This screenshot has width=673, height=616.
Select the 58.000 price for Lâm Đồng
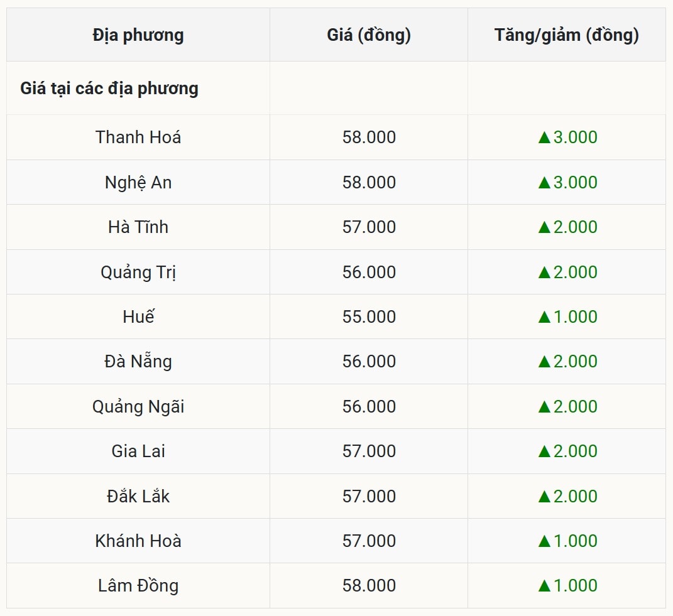click(369, 586)
